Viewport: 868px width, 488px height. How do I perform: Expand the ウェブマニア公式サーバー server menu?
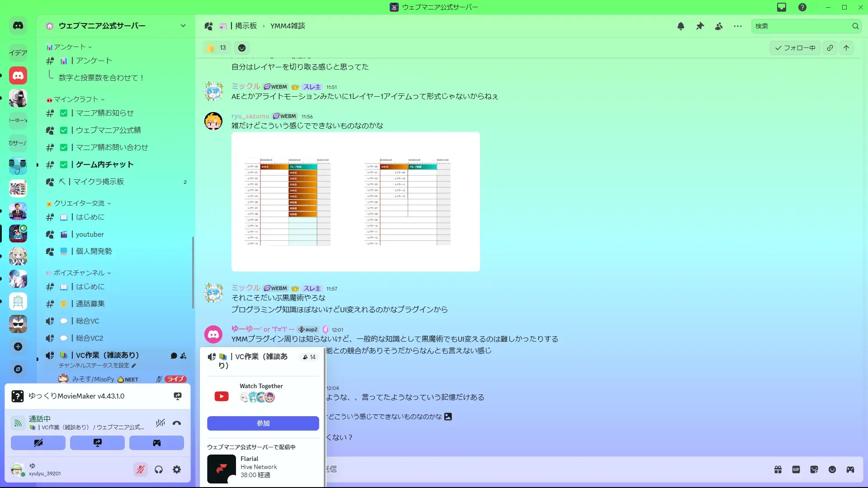[183, 26]
